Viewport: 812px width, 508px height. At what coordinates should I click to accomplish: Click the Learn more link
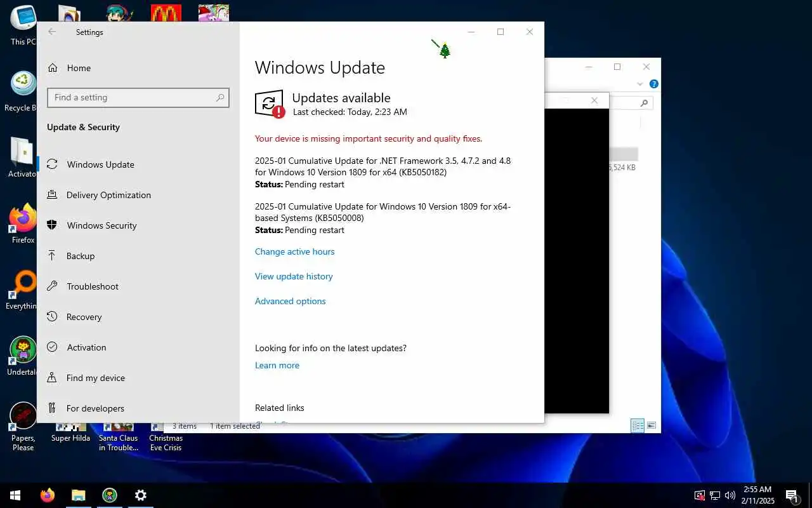point(277,365)
